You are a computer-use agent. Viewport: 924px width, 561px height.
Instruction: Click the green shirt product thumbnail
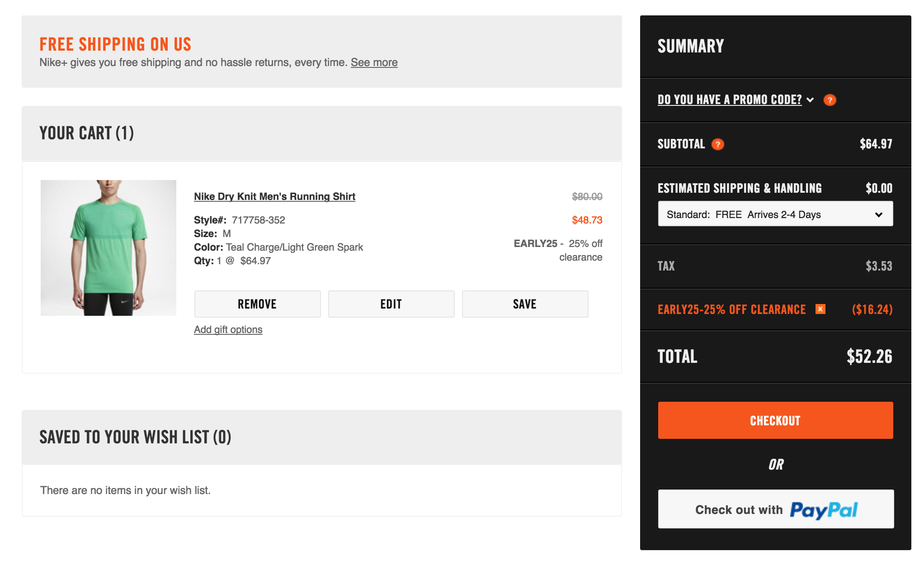(x=108, y=248)
